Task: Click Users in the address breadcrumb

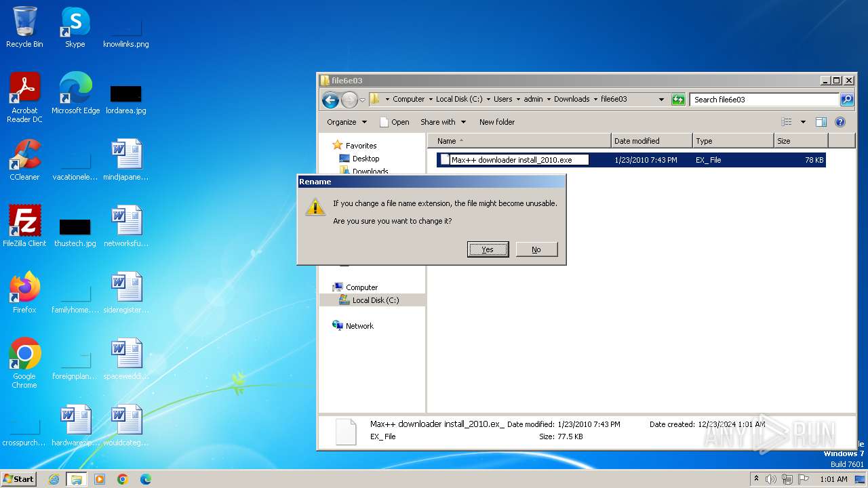Action: [x=502, y=99]
